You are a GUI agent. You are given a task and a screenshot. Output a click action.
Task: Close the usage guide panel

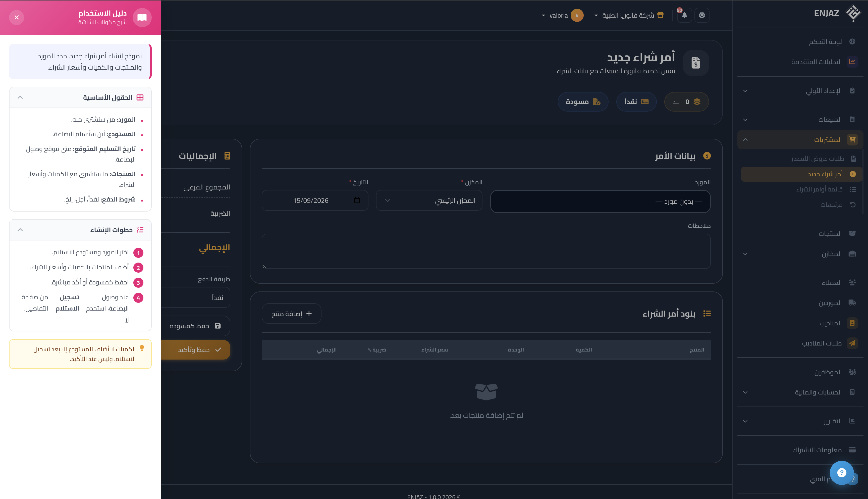click(x=16, y=17)
